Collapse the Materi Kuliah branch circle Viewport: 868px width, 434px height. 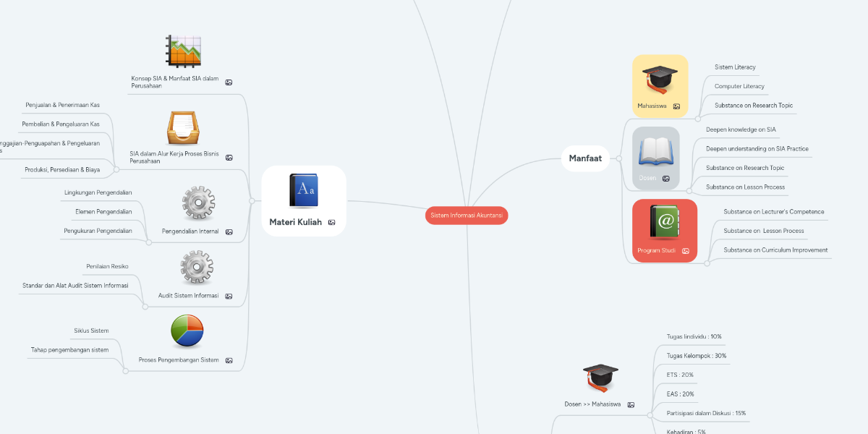click(252, 200)
